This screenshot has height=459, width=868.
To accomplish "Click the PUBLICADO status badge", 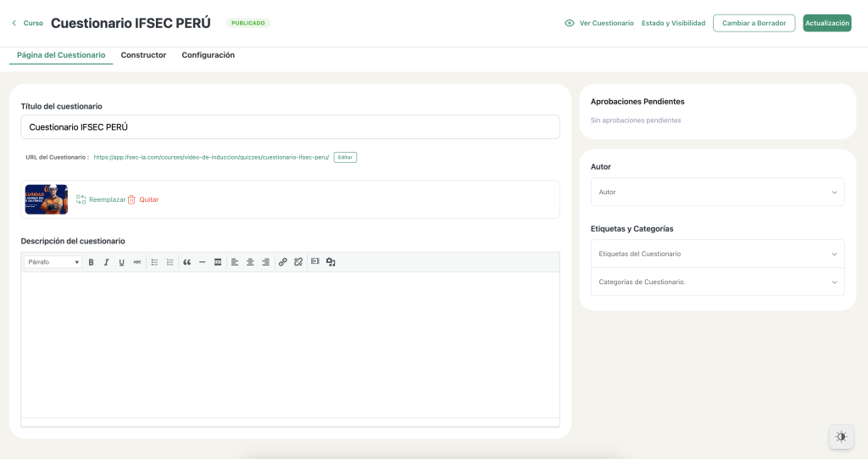I will [248, 23].
